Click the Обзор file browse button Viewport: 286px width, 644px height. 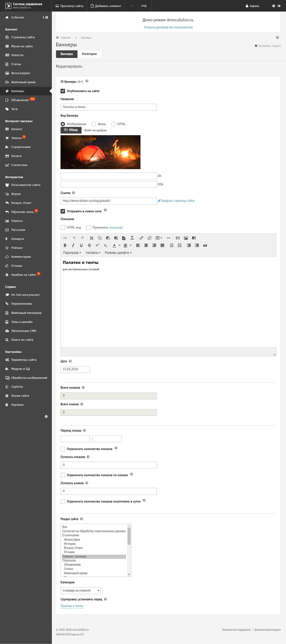[71, 130]
